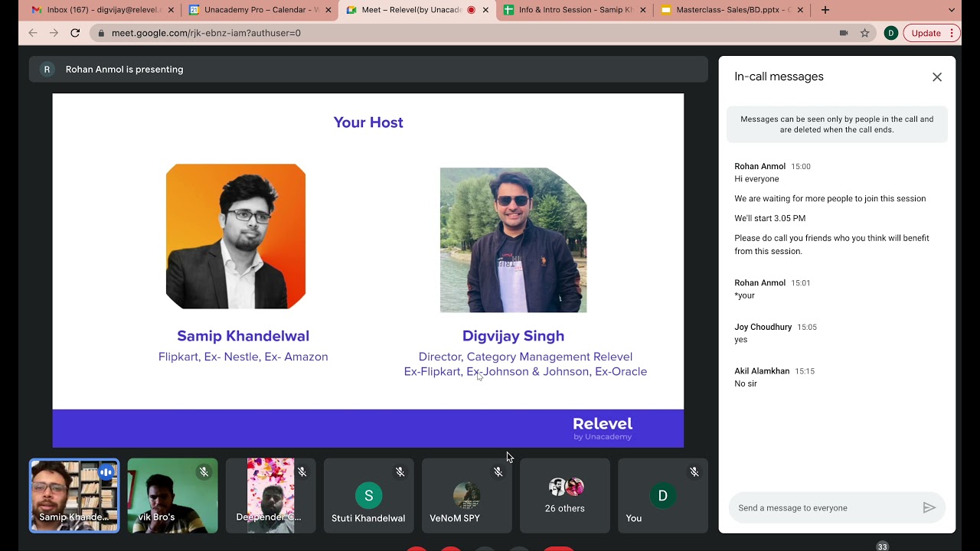The width and height of the screenshot is (980, 551).
Task: Open camera permission icon in address bar
Action: click(844, 33)
